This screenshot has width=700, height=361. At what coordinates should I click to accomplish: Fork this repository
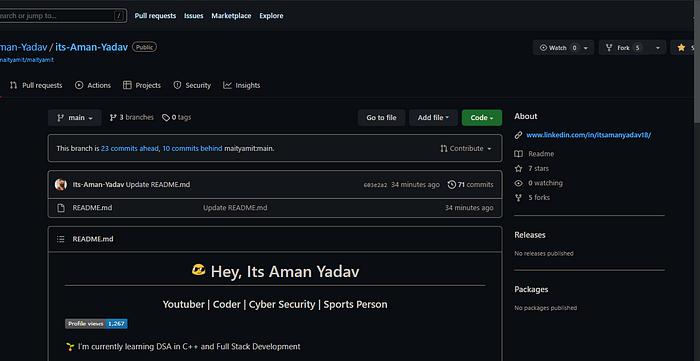click(623, 48)
